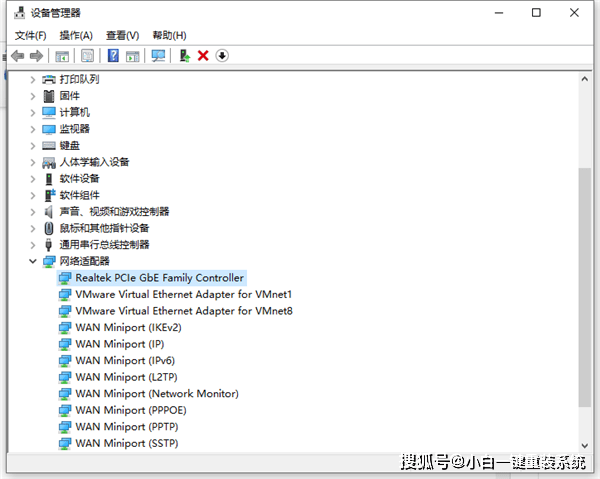This screenshot has height=479, width=600.
Task: Expand the 通用串行总线控制器 node
Action: 33,245
